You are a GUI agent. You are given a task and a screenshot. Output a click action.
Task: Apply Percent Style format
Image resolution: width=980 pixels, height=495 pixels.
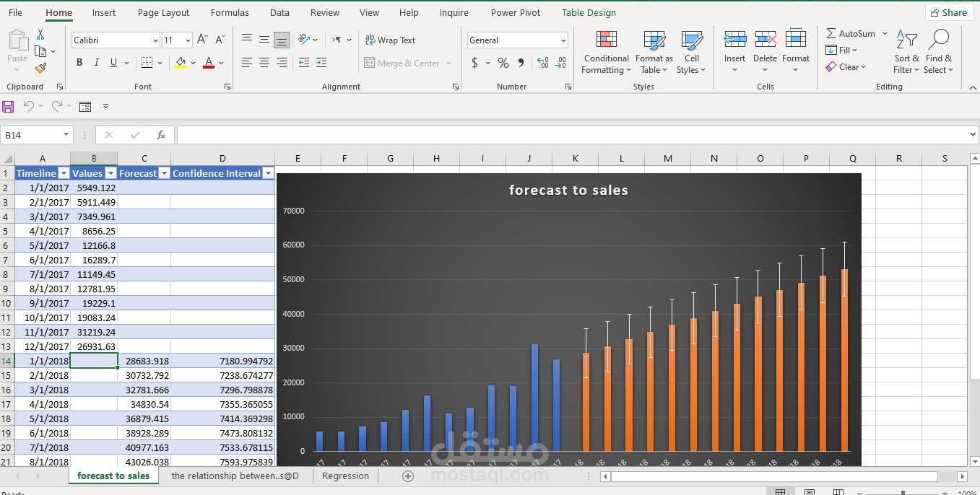(503, 63)
